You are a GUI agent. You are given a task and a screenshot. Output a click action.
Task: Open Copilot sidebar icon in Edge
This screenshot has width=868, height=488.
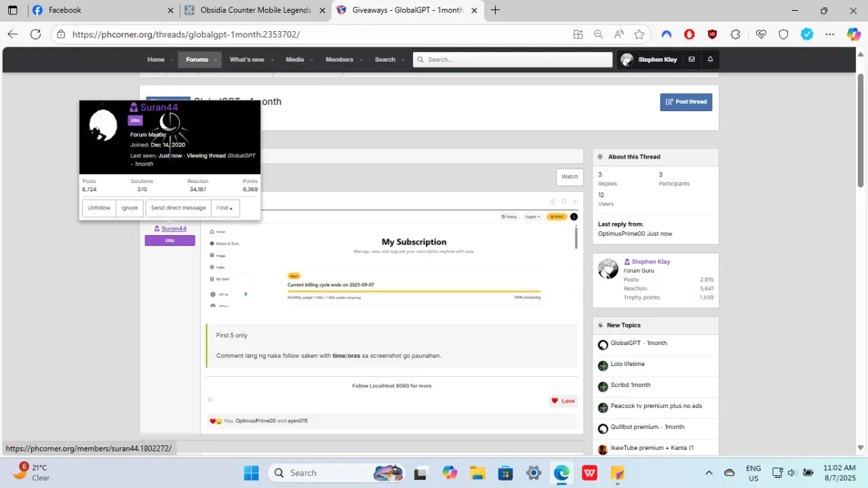coord(853,34)
